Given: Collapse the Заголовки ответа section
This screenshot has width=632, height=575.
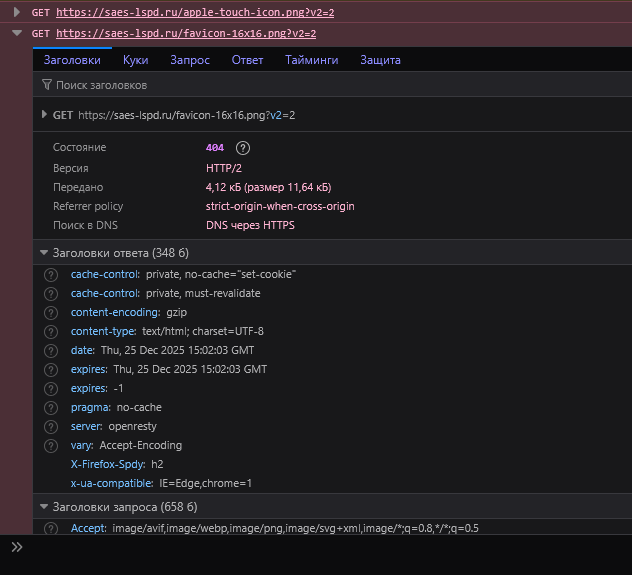Looking at the screenshot, I should [43, 253].
